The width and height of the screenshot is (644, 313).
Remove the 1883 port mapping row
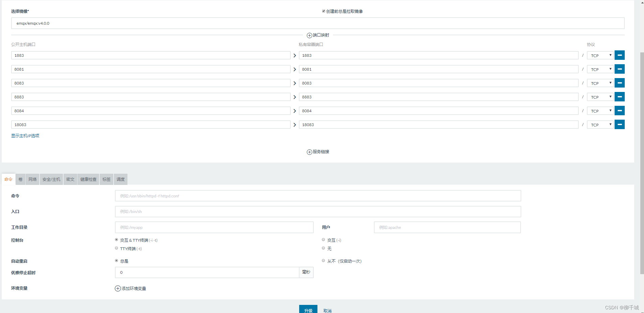tap(619, 55)
